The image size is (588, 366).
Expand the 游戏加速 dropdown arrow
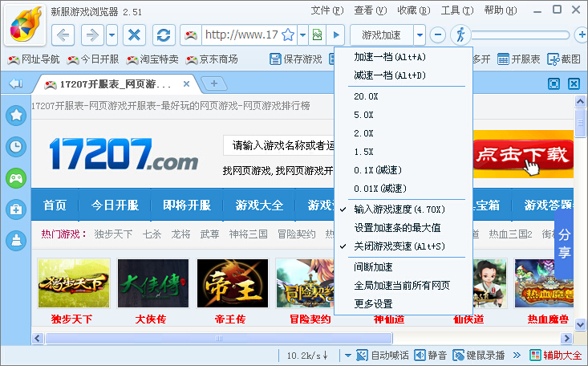420,35
